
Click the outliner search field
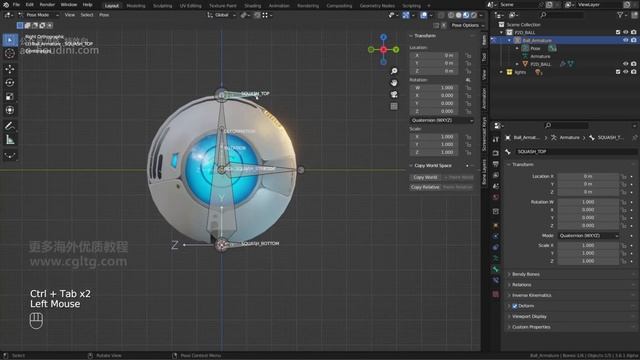coord(562,15)
